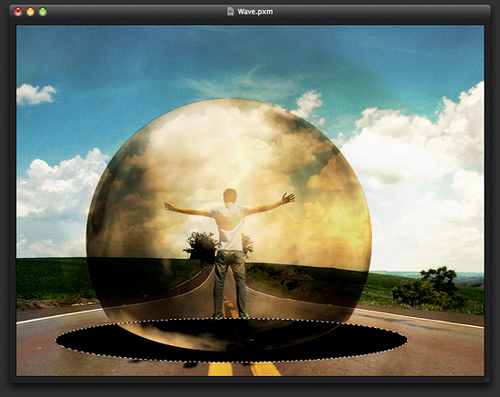Click the man's head inside the sphere
Viewport: 500px width, 397px height.
[x=230, y=196]
